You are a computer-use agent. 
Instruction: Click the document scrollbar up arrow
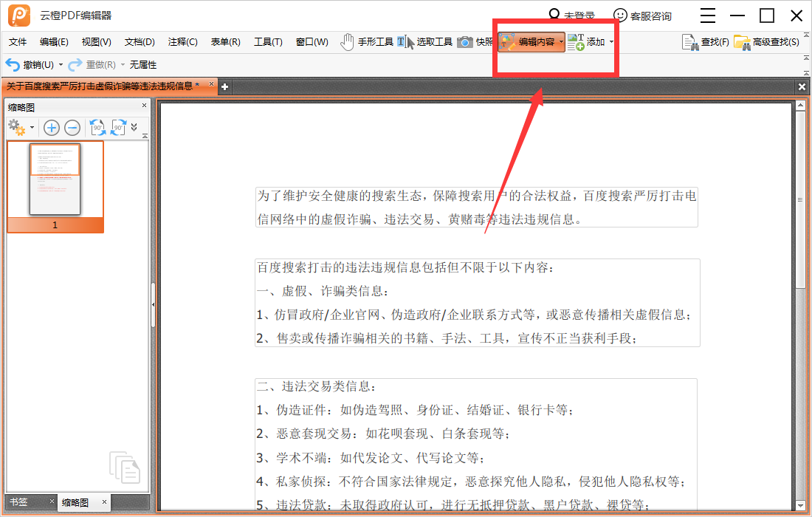[801, 105]
